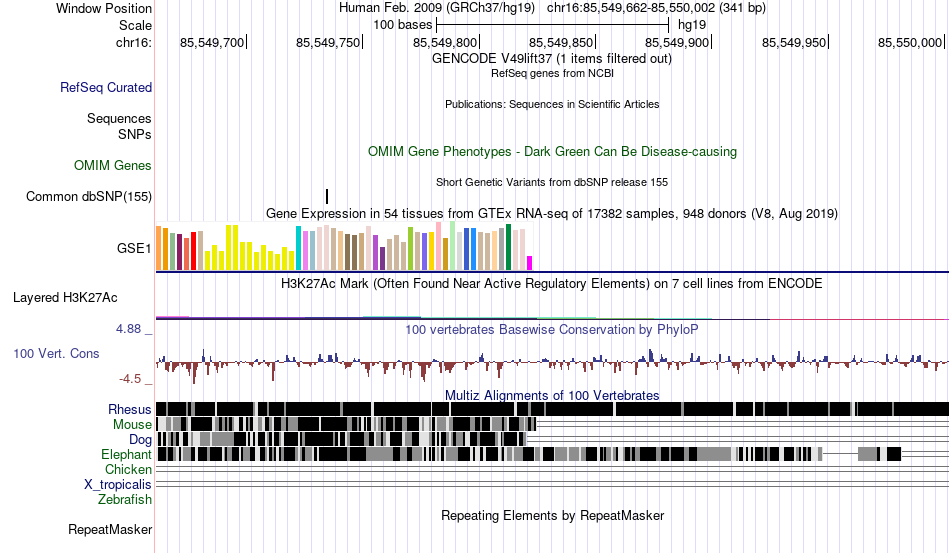Select the GSE1 gene expression label
Image resolution: width=950 pixels, height=553 pixels.
134,248
